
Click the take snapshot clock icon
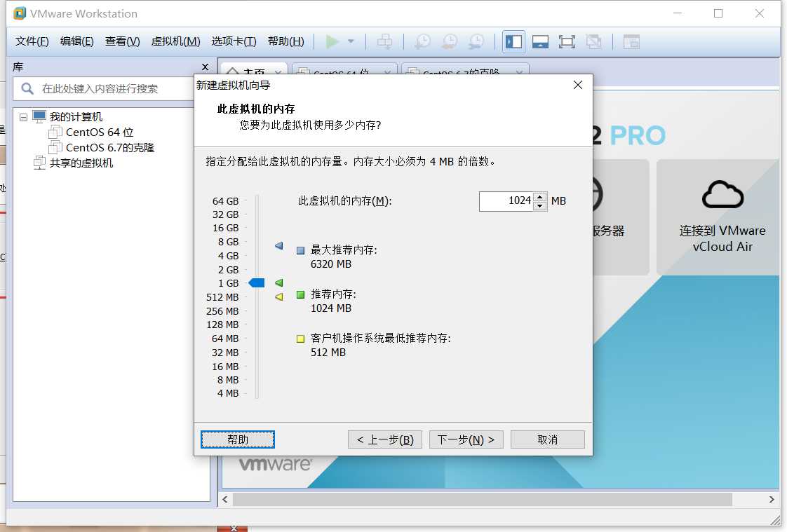tap(423, 41)
